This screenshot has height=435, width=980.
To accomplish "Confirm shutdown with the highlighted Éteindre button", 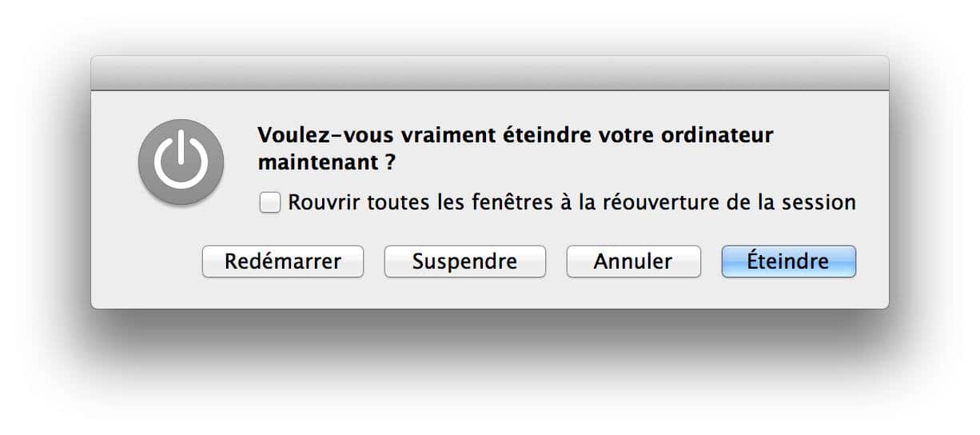I will pos(788,261).
